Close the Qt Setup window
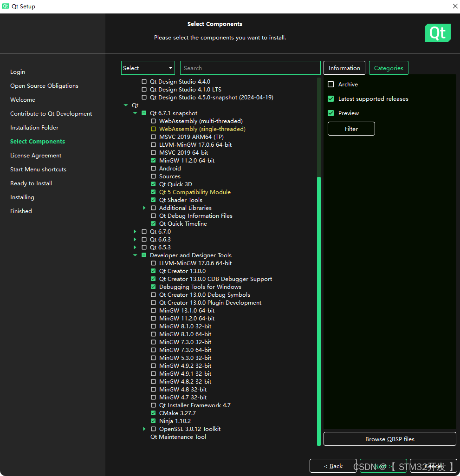 click(455, 6)
